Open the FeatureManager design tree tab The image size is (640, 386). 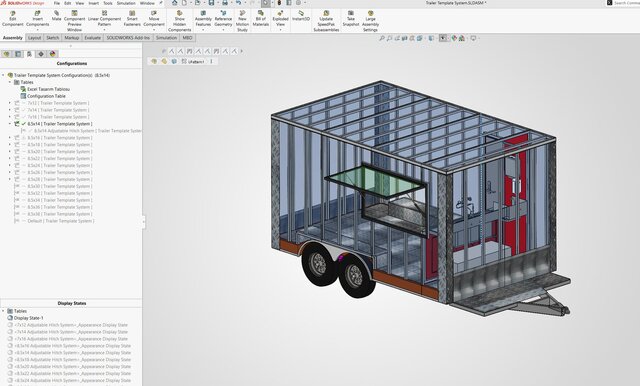[x=6, y=54]
